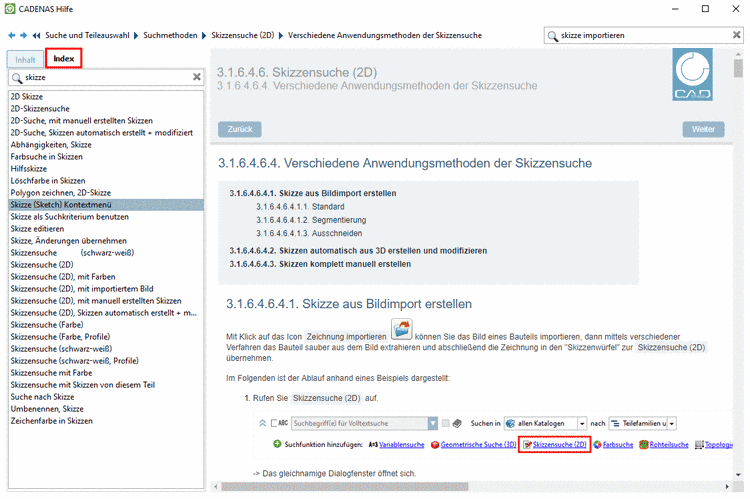The width and height of the screenshot is (750, 499).
Task: Select index entry 'Umbenennen, Skizze'
Action: tap(106, 409)
